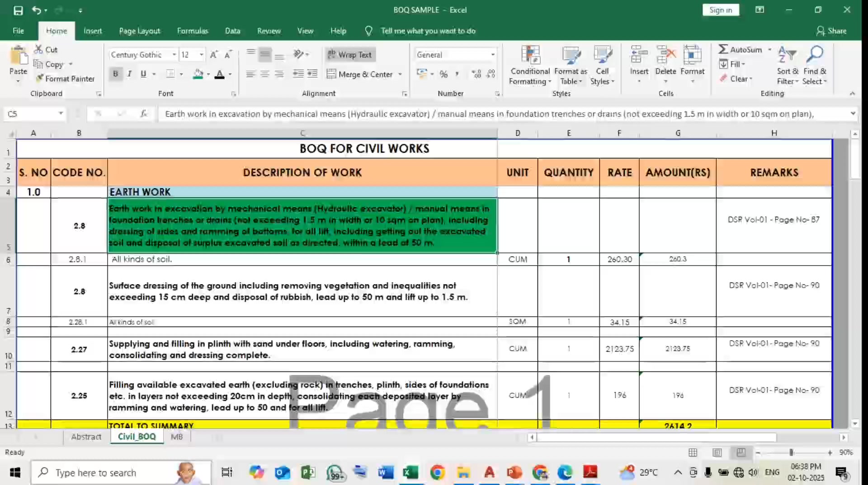Click the Save icon in title bar
Viewport: 868px width, 485px height.
[18, 10]
